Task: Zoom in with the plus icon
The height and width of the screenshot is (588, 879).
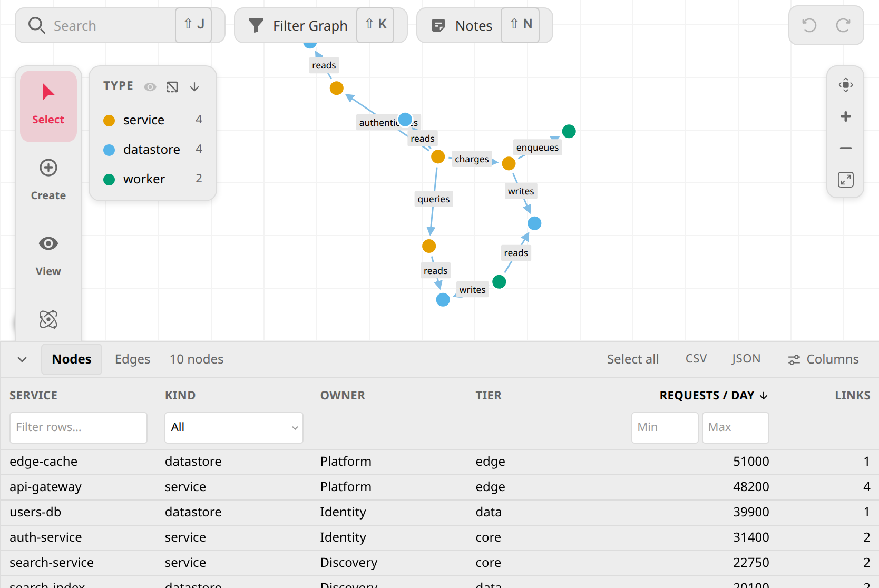Action: coord(845,116)
